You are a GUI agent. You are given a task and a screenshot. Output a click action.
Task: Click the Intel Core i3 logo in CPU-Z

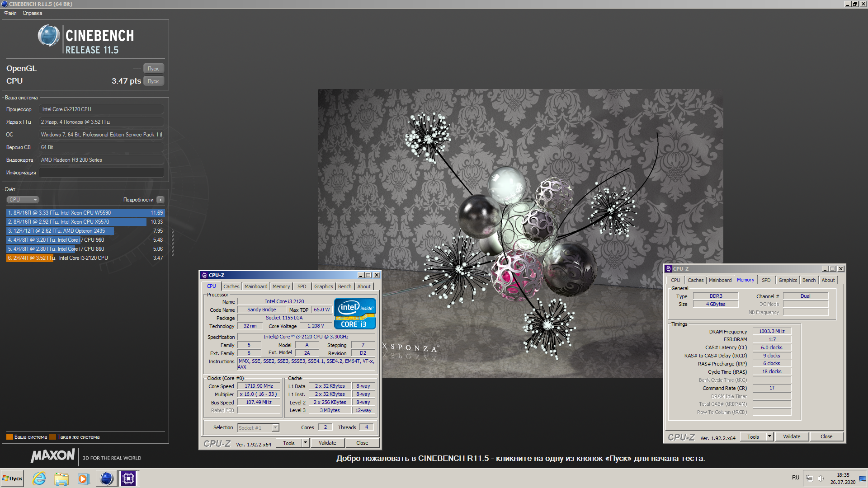[355, 313]
